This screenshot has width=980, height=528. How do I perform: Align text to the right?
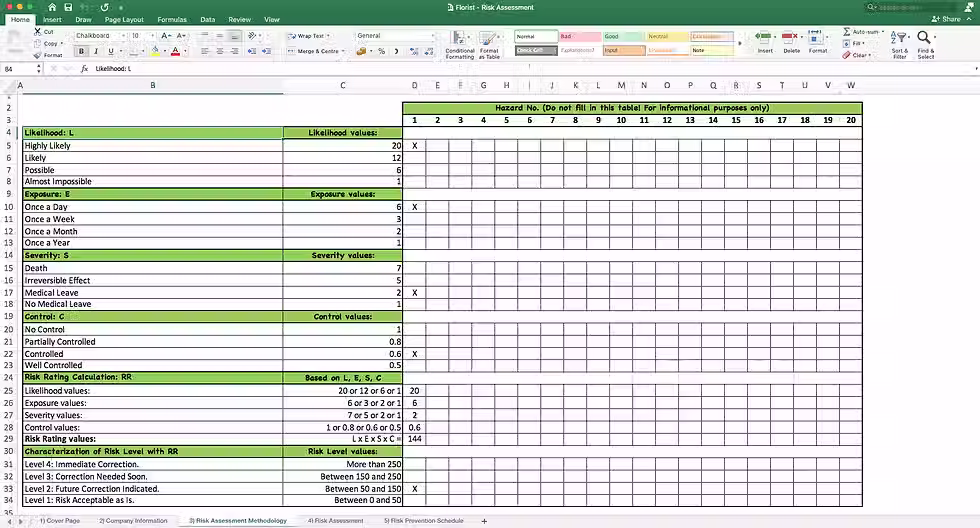tap(235, 51)
